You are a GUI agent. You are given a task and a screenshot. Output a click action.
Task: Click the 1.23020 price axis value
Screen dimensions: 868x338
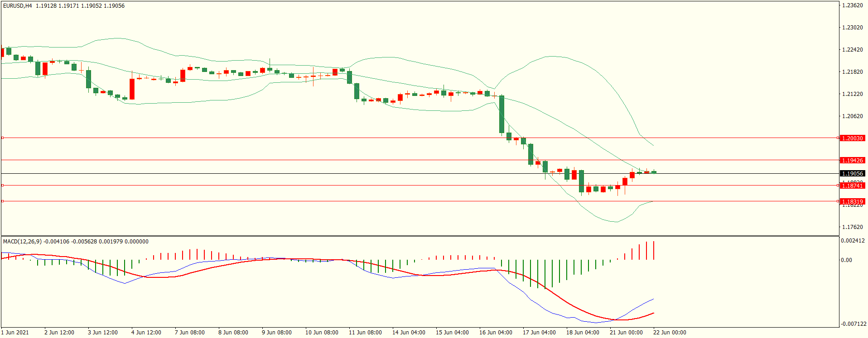click(852, 28)
